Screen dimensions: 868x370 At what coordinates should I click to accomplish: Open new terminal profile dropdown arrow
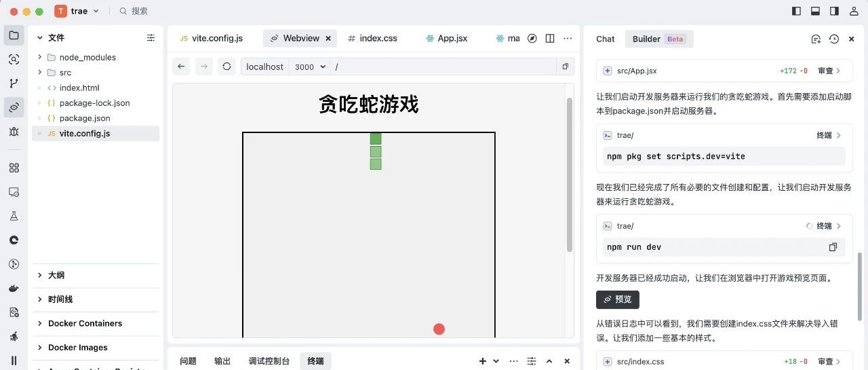496,361
